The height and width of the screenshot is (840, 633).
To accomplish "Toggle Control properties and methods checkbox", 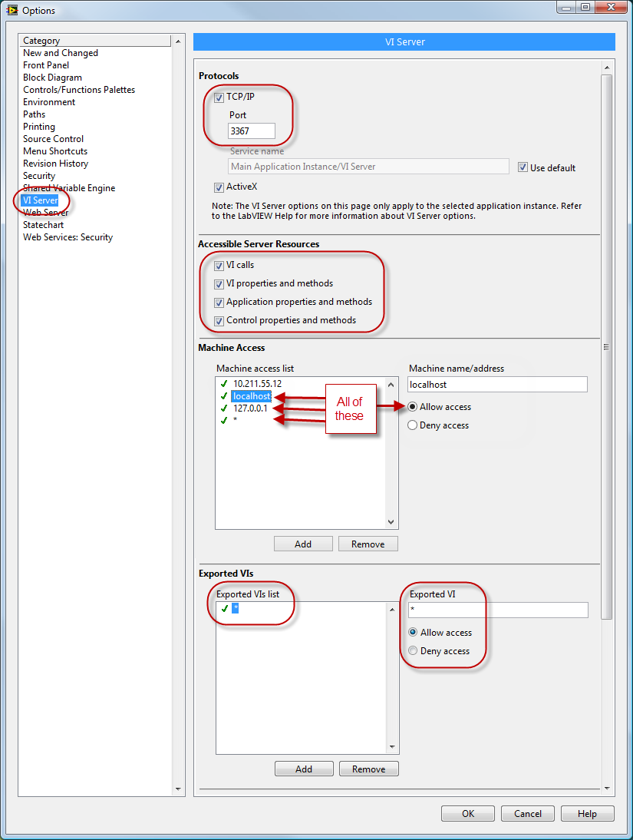I will coord(219,321).
